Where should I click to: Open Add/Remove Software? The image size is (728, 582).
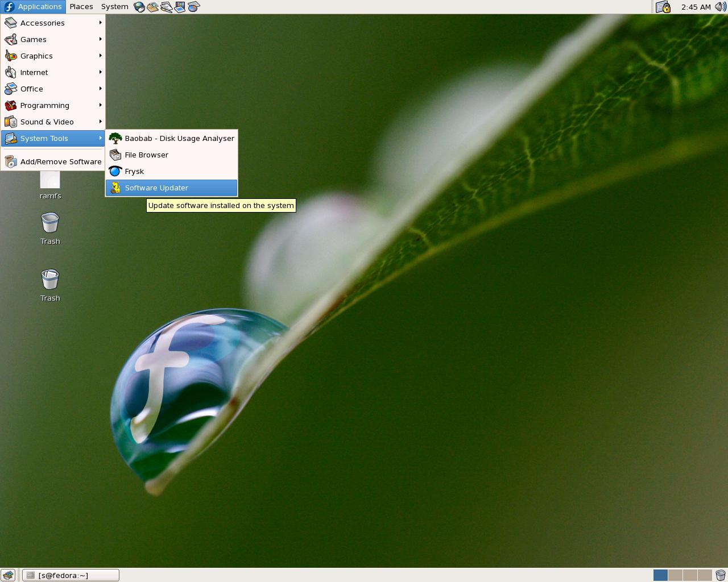tap(53, 161)
